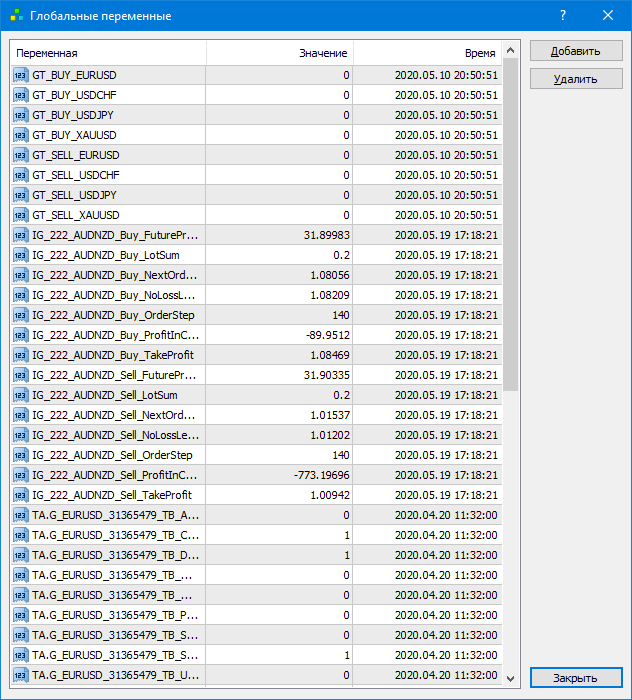The height and width of the screenshot is (700, 632).
Task: Sort by the Переменная column header
Action: coord(108,53)
